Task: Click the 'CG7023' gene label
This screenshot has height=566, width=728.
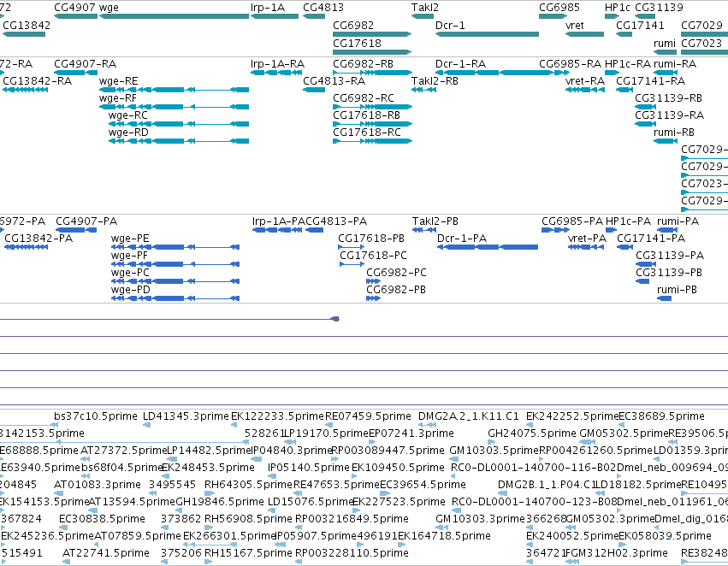Action: [x=701, y=44]
